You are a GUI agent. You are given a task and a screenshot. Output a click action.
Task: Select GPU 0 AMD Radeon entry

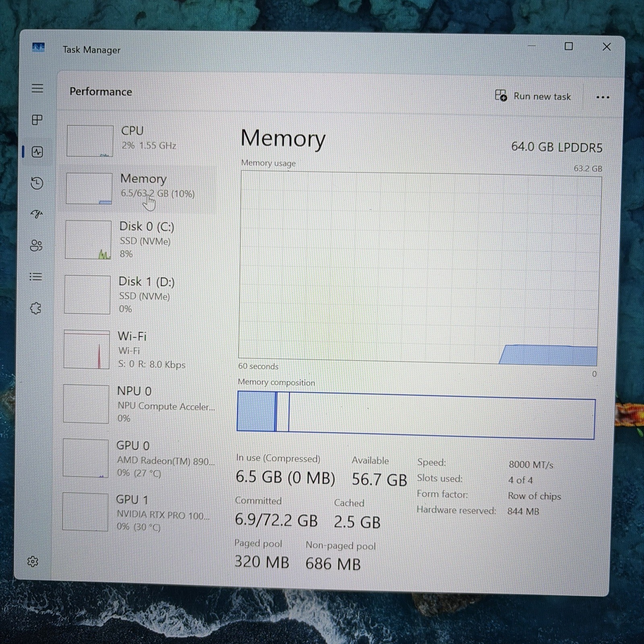click(138, 458)
